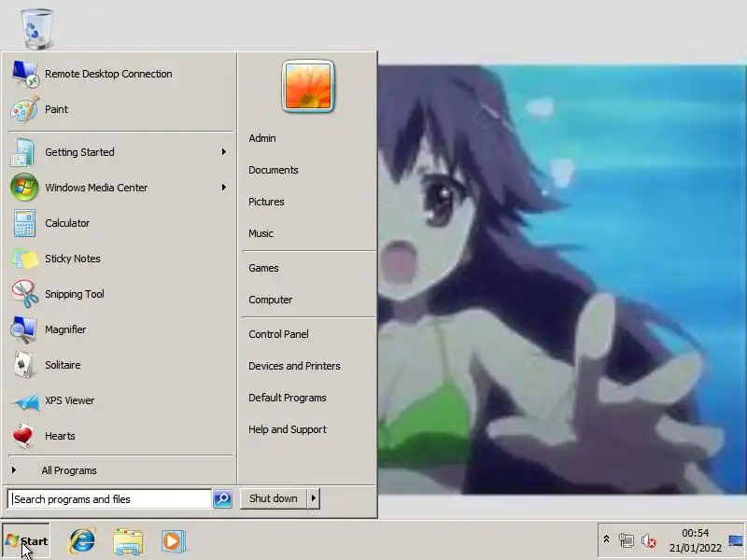Click the user account flower picture

[308, 86]
